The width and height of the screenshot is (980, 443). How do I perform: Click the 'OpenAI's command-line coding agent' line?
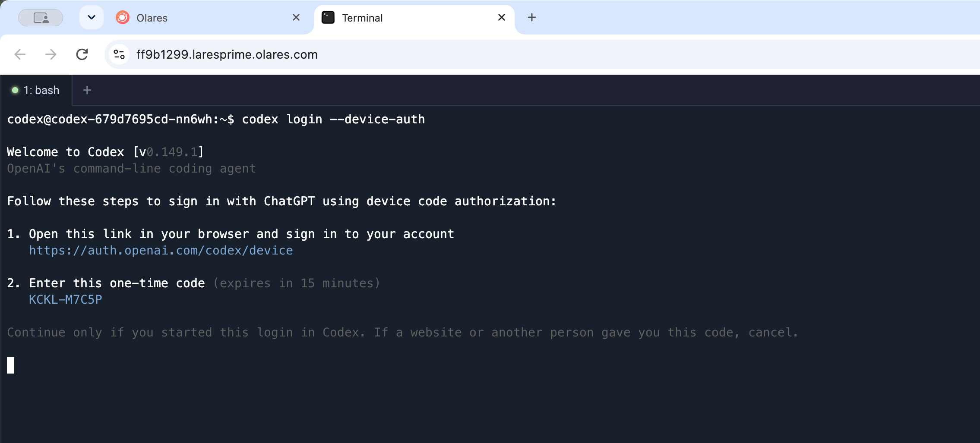pyautogui.click(x=132, y=169)
